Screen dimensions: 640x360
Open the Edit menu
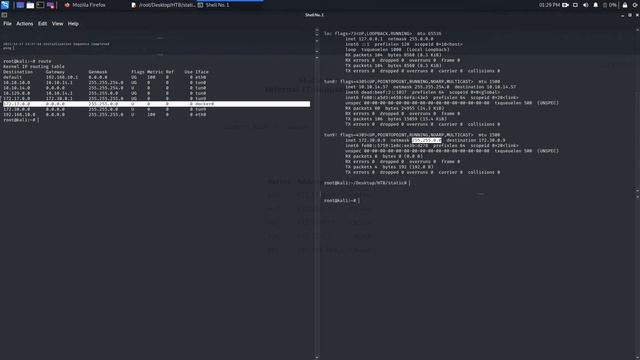pyautogui.click(x=42, y=24)
